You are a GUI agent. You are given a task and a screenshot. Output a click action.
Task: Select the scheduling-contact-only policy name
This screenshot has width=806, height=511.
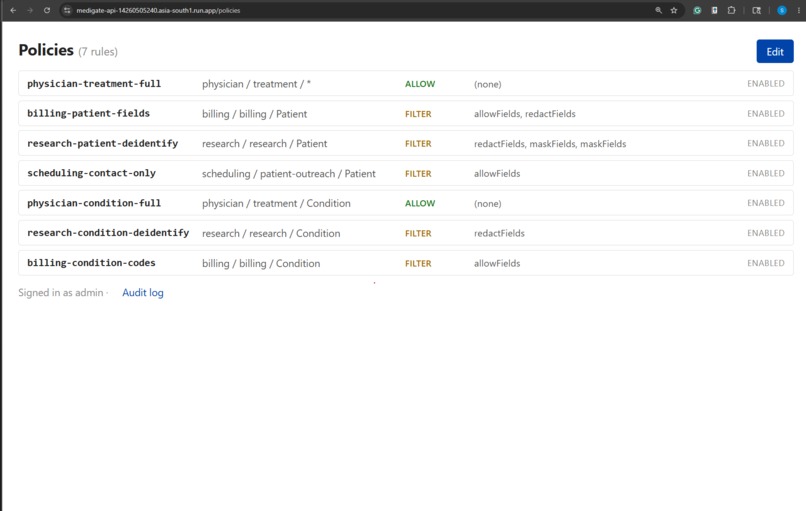coord(91,173)
